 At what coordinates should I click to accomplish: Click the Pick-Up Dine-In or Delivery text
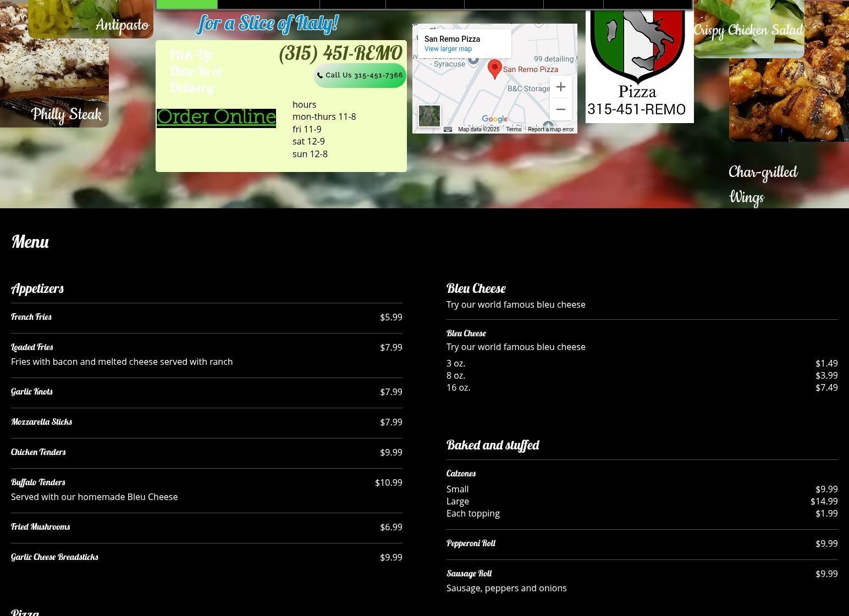click(x=196, y=71)
